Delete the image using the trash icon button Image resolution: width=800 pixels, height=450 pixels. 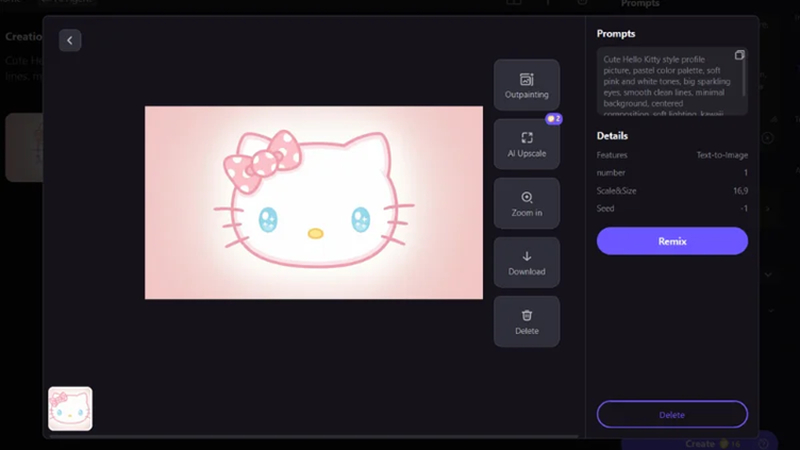(x=527, y=321)
